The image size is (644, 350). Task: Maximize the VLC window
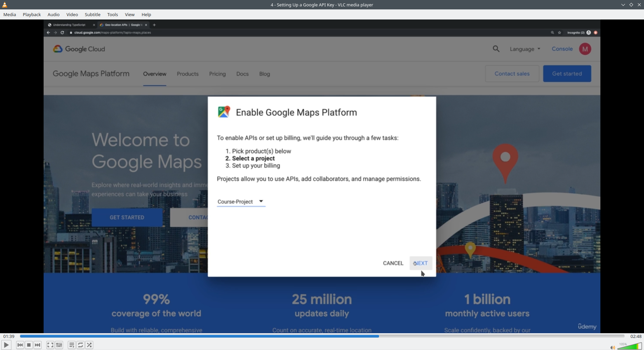click(631, 5)
